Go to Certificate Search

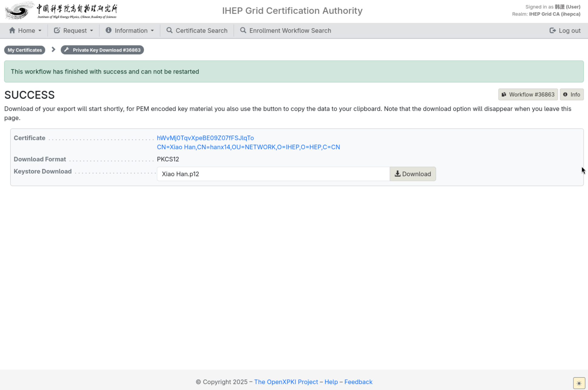tap(197, 31)
